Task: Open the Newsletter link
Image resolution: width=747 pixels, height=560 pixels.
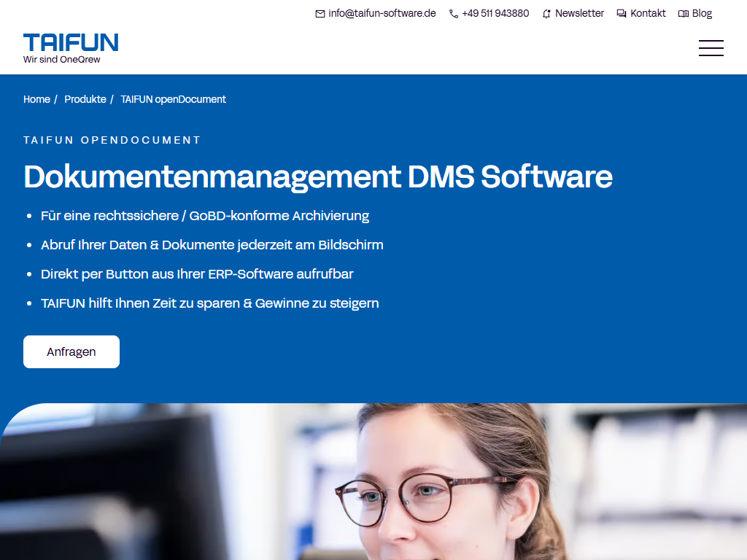Action: tap(579, 13)
